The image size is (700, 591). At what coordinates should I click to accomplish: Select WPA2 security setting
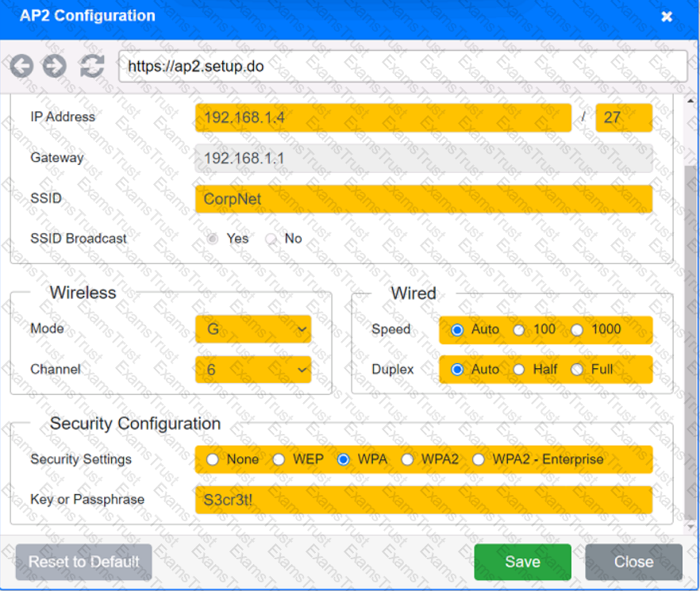point(408,459)
